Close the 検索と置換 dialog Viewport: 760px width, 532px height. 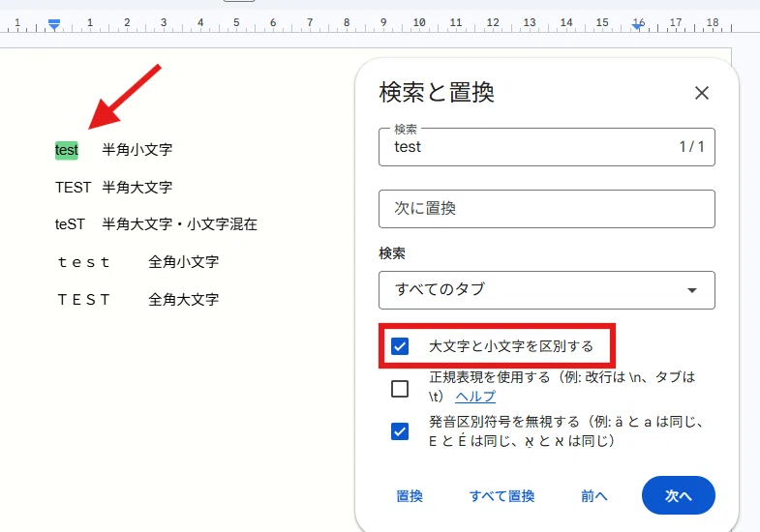[701, 93]
